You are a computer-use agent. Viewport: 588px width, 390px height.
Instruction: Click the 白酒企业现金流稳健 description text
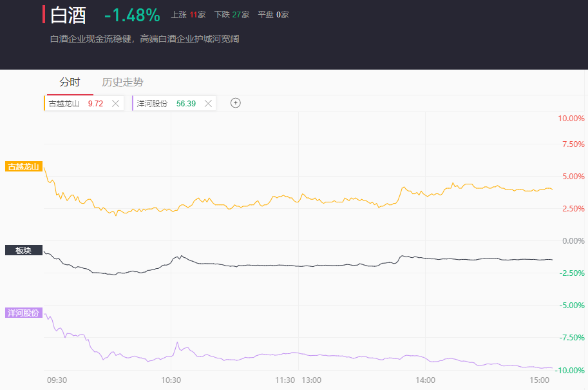tap(145, 39)
